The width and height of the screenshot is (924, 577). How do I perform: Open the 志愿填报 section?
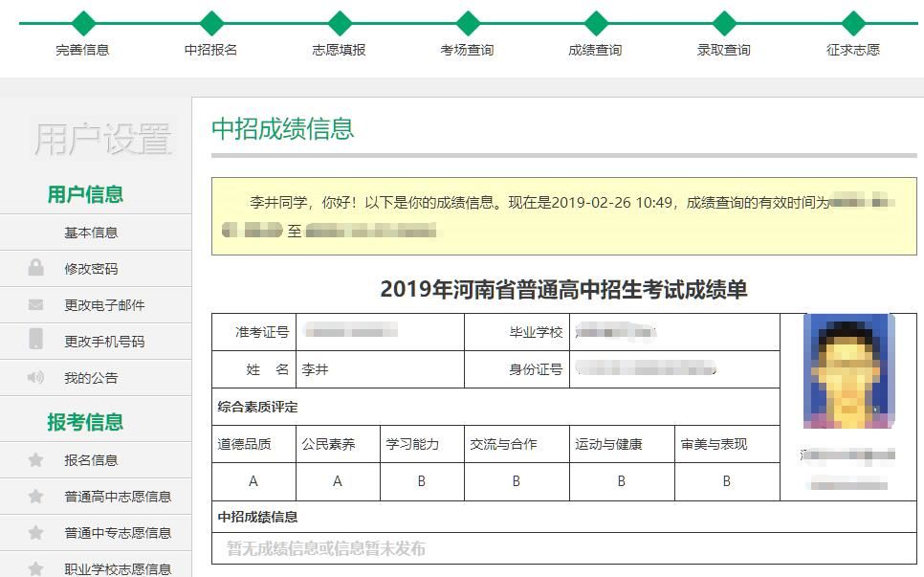(340, 51)
